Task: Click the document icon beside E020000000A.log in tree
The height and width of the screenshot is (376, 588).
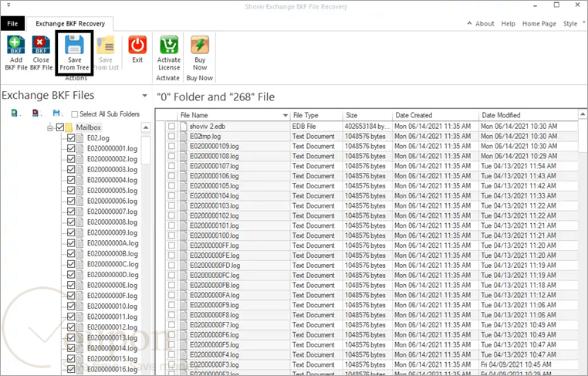Action: (80, 242)
